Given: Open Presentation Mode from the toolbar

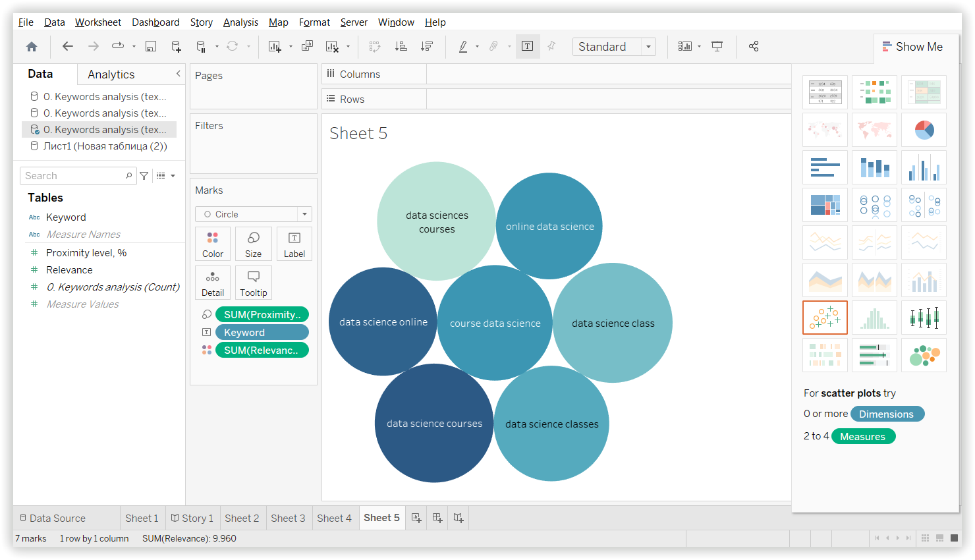Looking at the screenshot, I should click(717, 46).
